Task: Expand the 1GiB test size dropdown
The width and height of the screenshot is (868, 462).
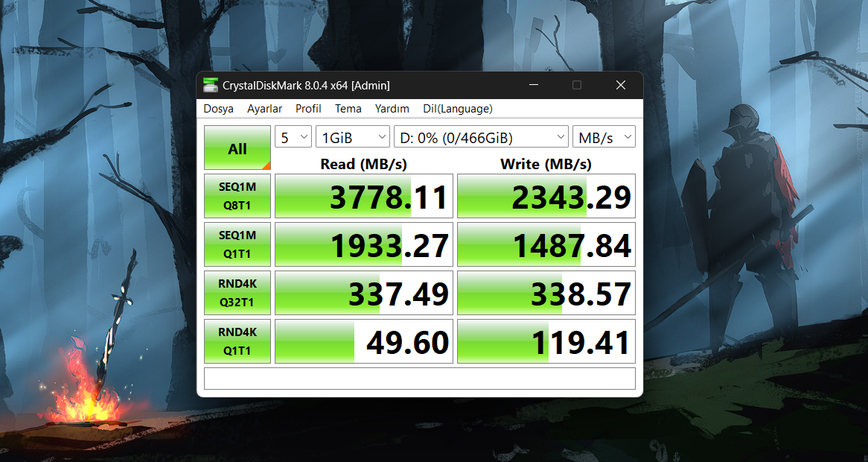Action: tap(353, 137)
